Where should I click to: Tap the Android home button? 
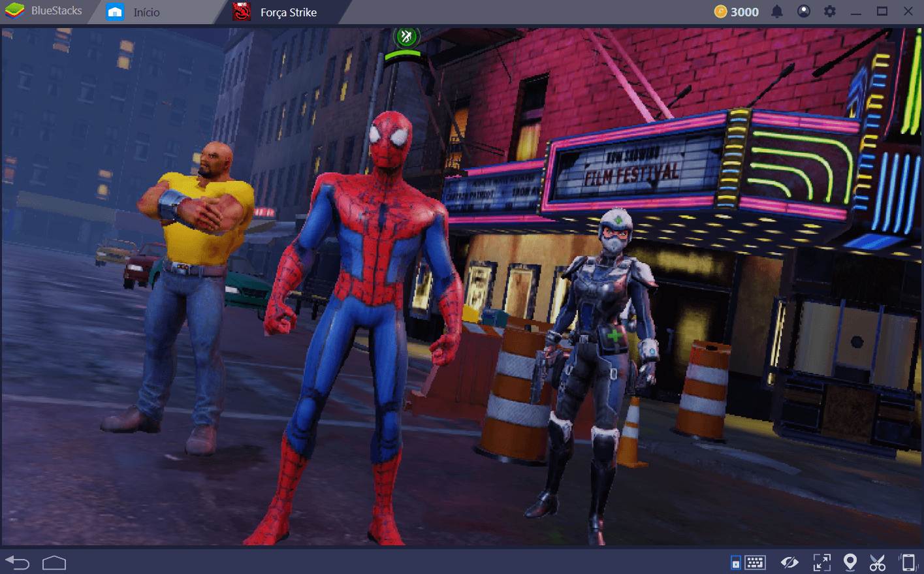coord(54,562)
